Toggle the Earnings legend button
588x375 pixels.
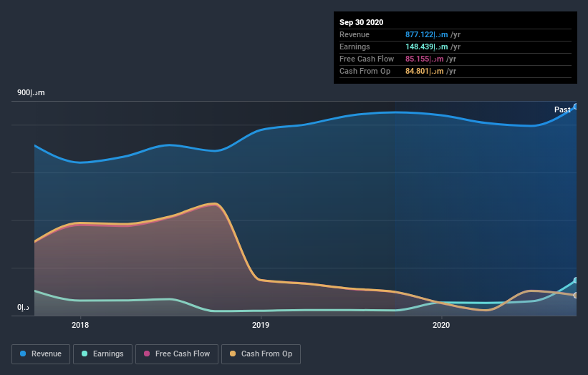[102, 354]
